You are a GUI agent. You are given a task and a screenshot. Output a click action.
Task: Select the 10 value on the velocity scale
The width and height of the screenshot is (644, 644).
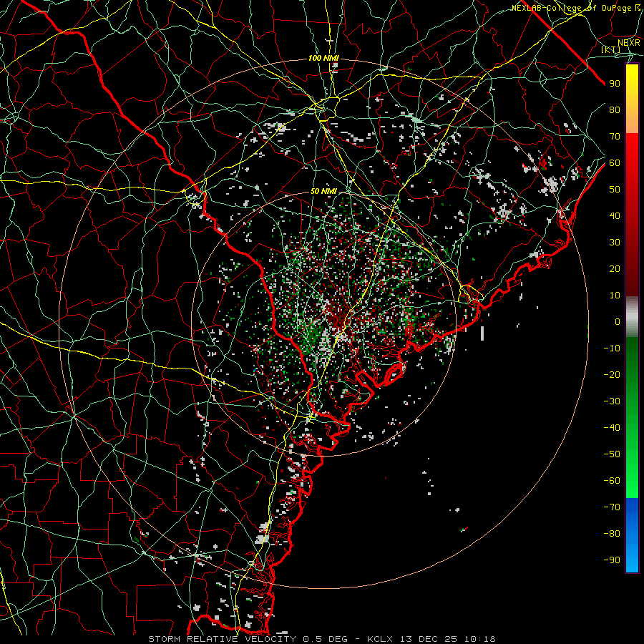[x=615, y=296]
